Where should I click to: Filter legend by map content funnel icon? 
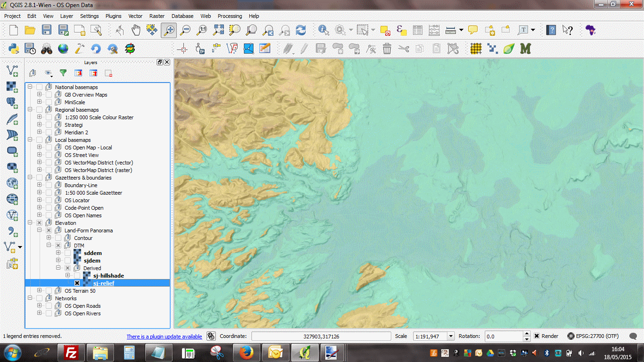[x=63, y=73]
